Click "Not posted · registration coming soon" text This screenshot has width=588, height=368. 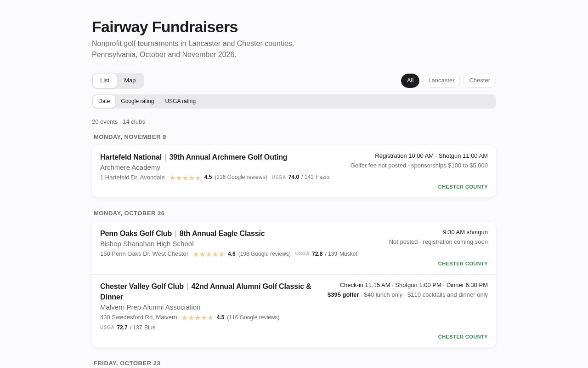click(x=438, y=242)
